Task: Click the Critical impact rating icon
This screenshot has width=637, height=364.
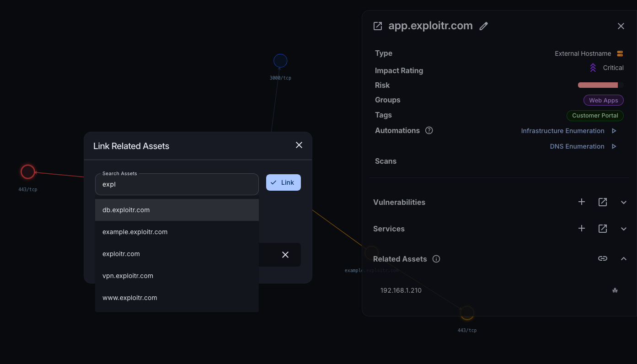Action: tap(593, 68)
